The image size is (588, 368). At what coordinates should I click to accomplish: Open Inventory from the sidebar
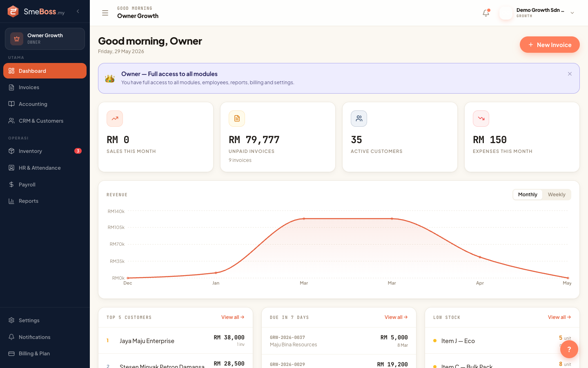[45, 151]
